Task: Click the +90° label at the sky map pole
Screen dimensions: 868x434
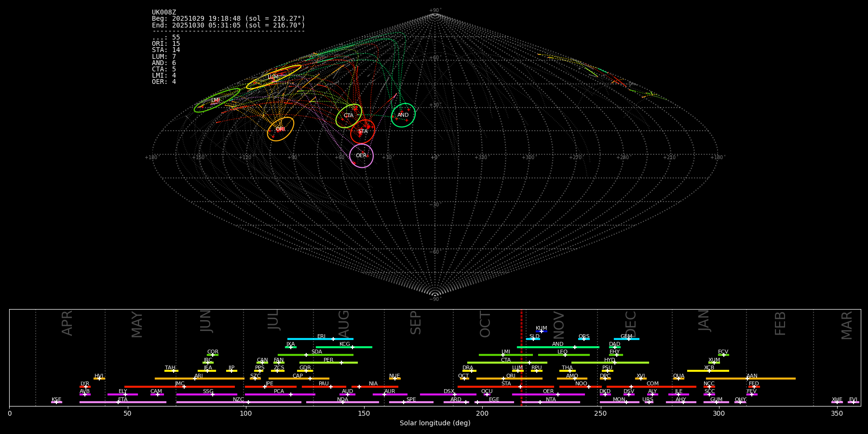Action: (434, 11)
